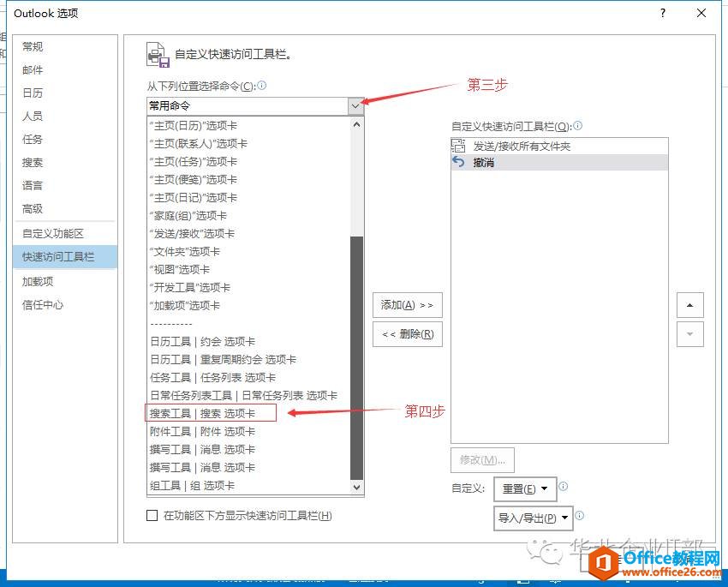This screenshot has width=728, height=587.
Task: Open the 语言 options category
Action: tap(64, 185)
